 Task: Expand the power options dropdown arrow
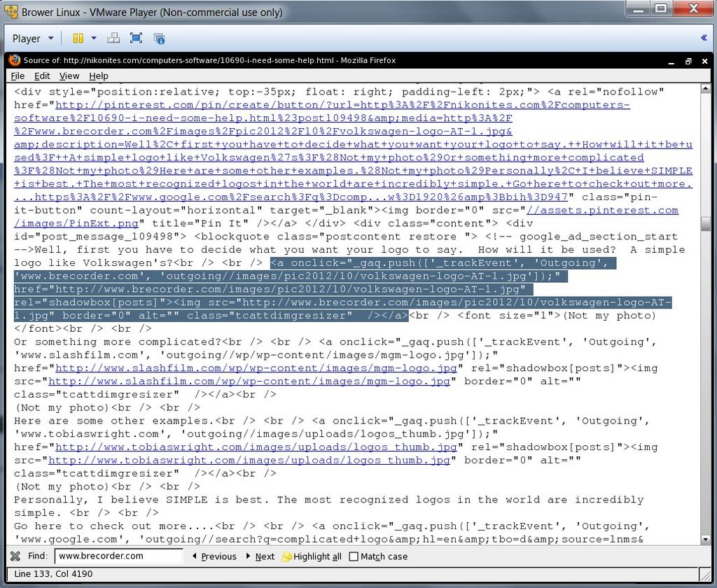pos(94,38)
